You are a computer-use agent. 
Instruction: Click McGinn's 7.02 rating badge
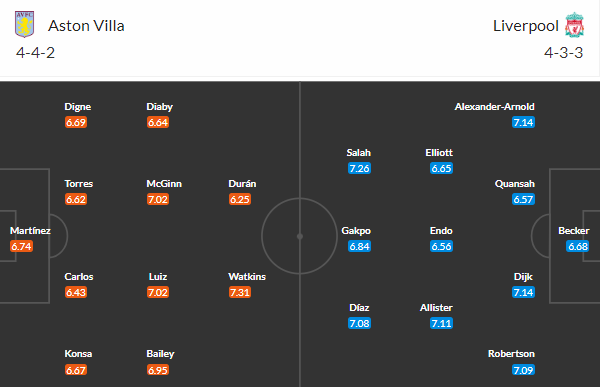pos(158,199)
